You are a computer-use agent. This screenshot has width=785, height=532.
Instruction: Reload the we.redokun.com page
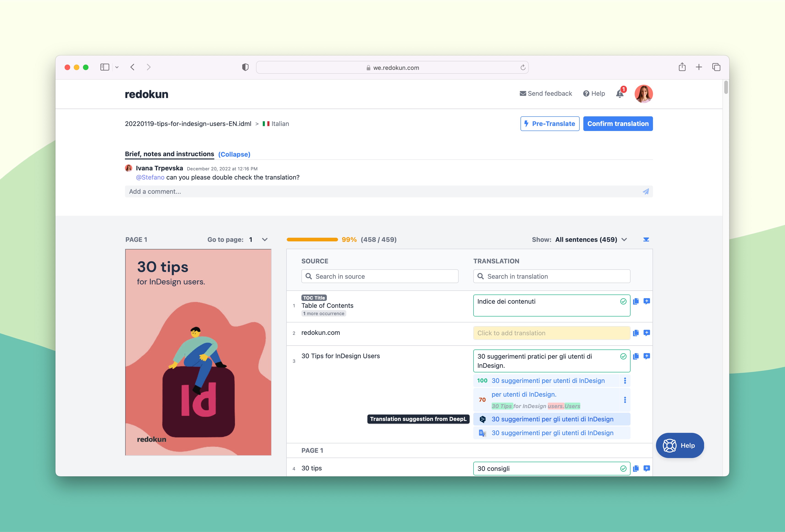click(x=523, y=67)
